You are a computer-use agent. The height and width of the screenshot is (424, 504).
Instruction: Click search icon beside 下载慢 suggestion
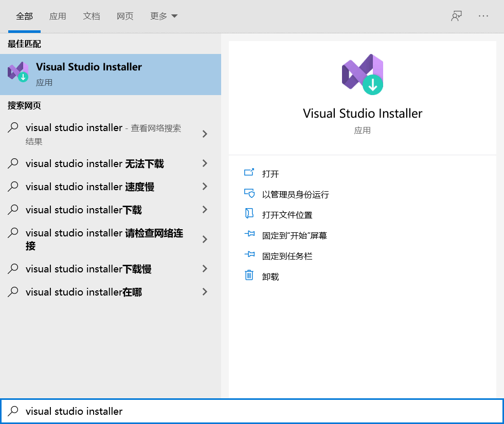pyautogui.click(x=13, y=268)
